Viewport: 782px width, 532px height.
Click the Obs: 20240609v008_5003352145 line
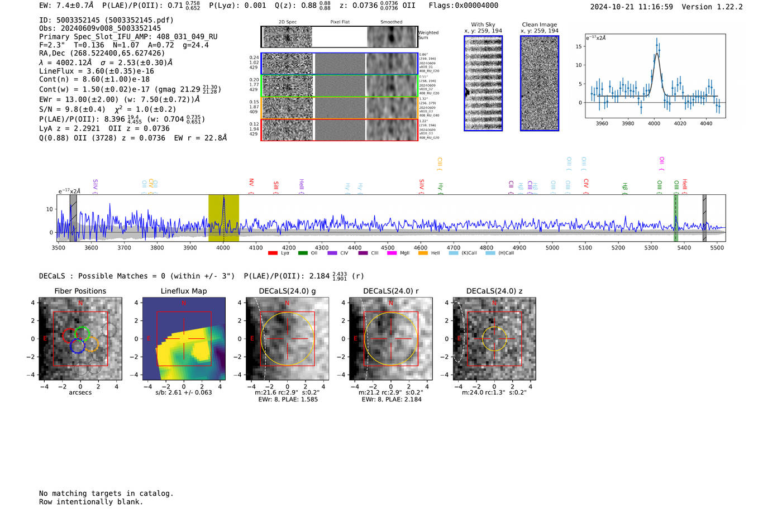click(100, 28)
